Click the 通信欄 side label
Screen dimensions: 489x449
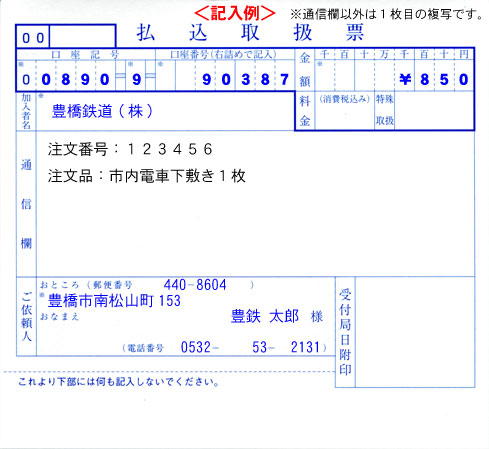point(26,204)
